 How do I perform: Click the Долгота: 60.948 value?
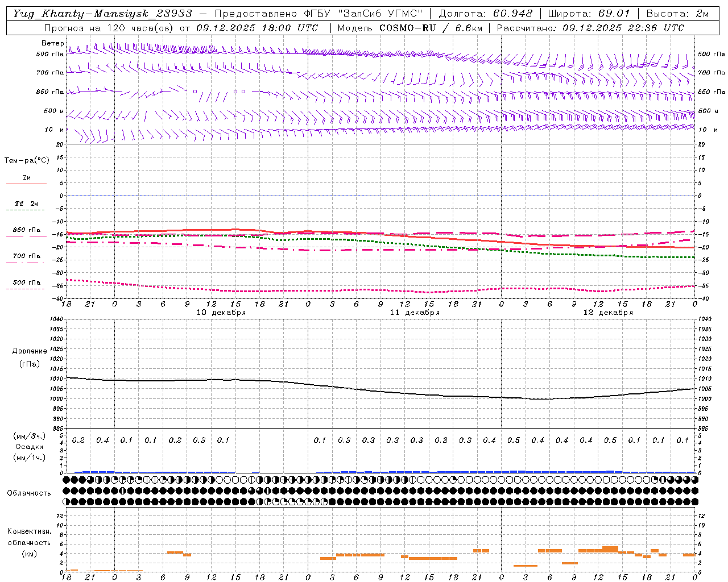pyautogui.click(x=486, y=14)
